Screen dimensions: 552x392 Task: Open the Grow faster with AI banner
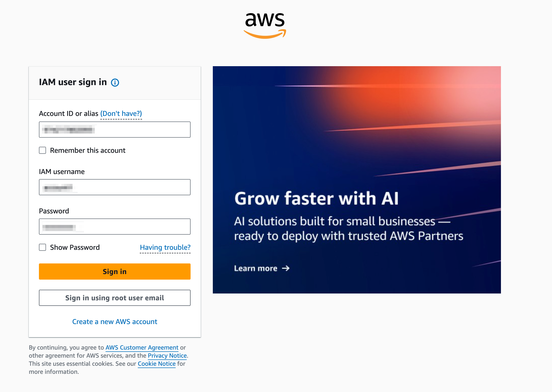tap(357, 180)
